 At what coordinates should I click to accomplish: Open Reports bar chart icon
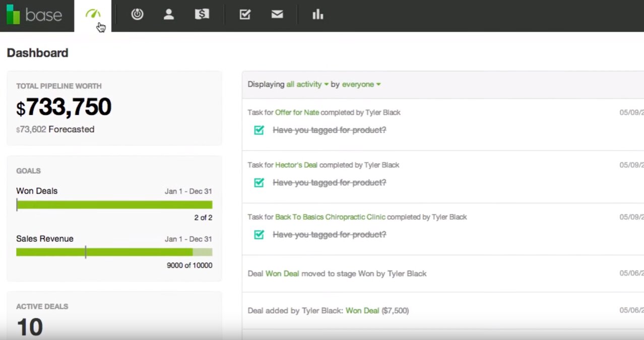[317, 15]
